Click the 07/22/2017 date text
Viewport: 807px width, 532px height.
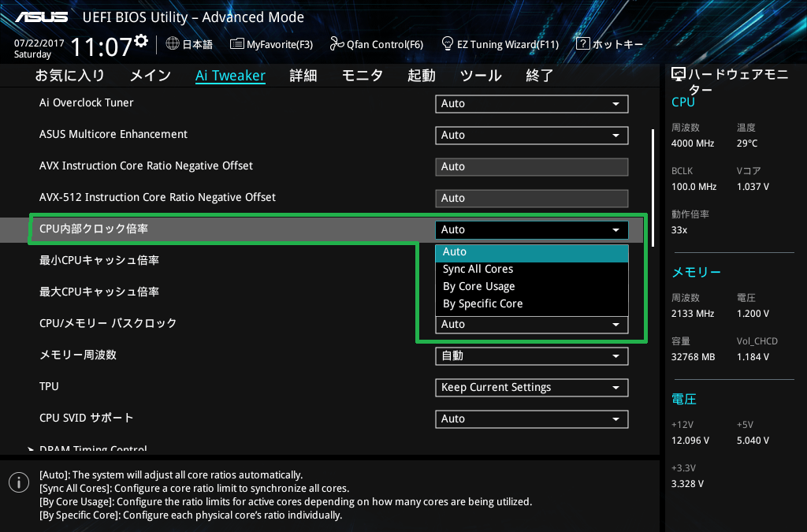(39, 43)
